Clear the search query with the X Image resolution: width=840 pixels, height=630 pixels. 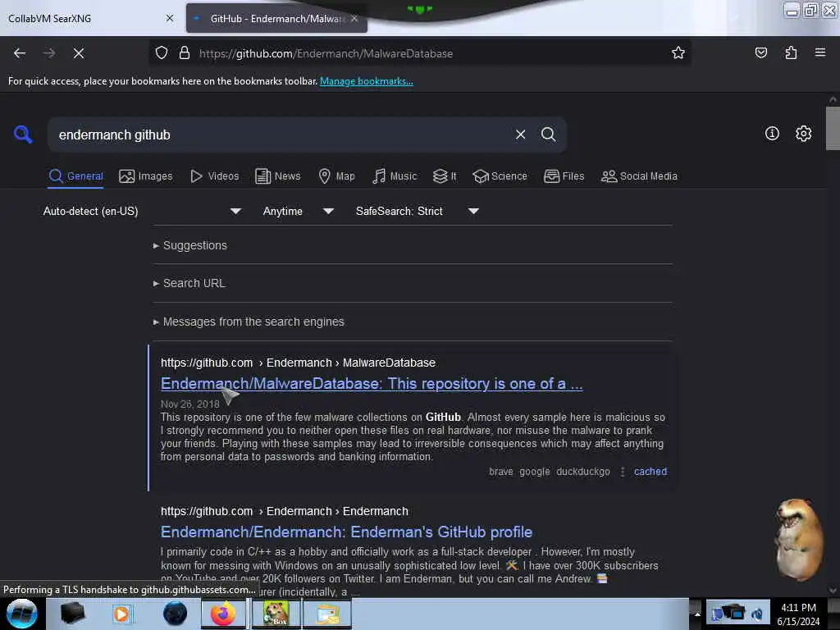[520, 135]
